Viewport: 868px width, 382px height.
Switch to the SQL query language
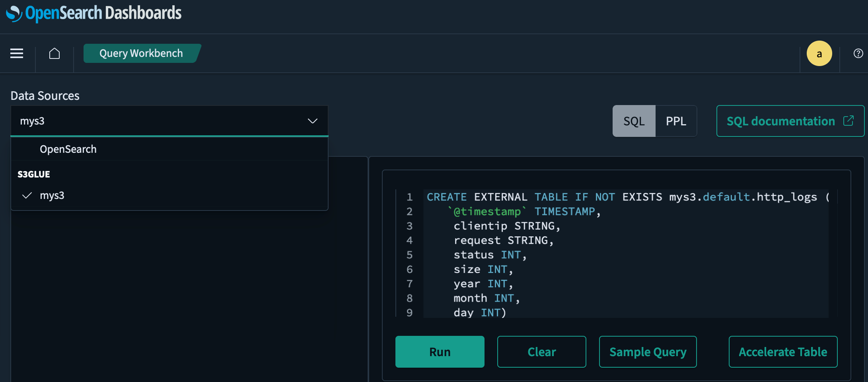point(634,121)
